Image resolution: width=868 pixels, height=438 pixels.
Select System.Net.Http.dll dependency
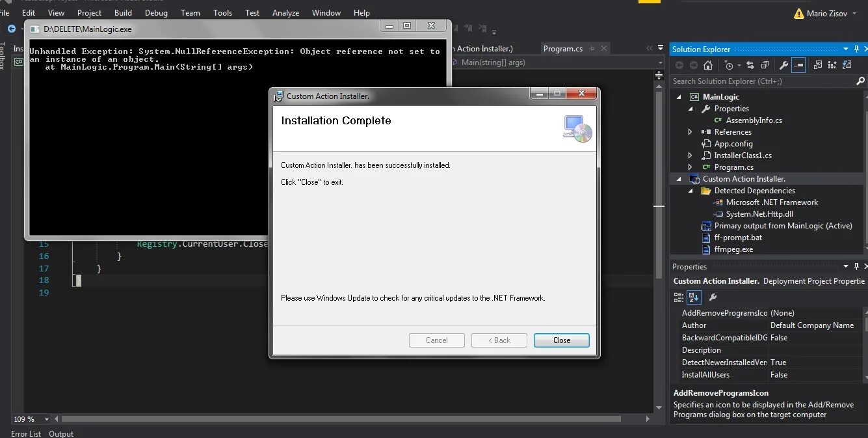point(759,214)
